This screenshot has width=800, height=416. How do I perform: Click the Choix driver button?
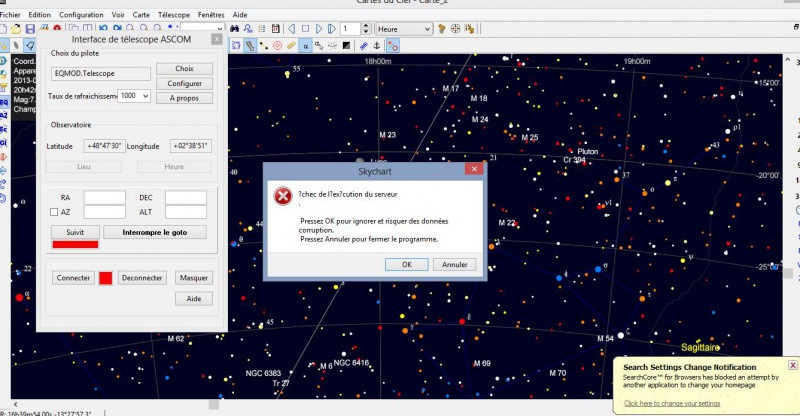pos(184,68)
